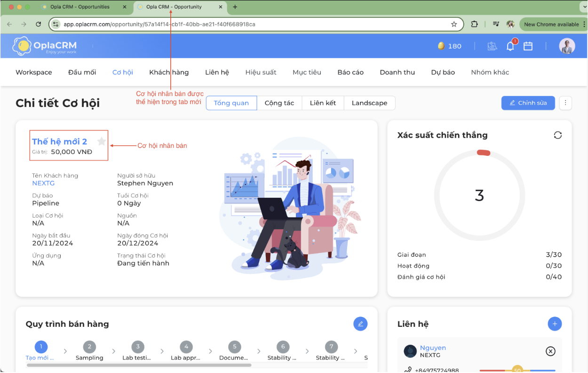
Task: Click the win probability circular gauge
Action: point(479,195)
